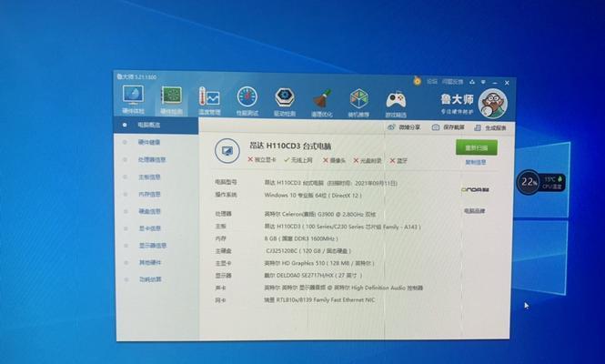Click the CJ325120BC 120 GB disk value

point(308,251)
